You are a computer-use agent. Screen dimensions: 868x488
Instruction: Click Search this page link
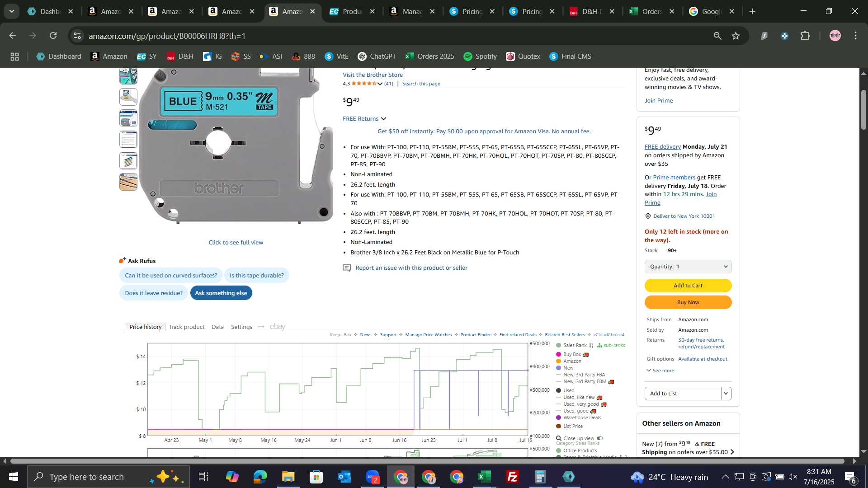[421, 84]
